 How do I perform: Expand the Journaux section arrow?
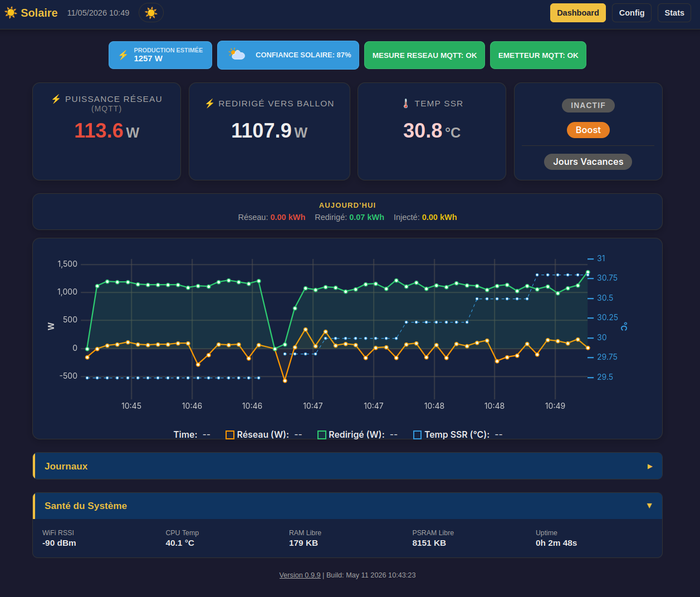pos(649,467)
